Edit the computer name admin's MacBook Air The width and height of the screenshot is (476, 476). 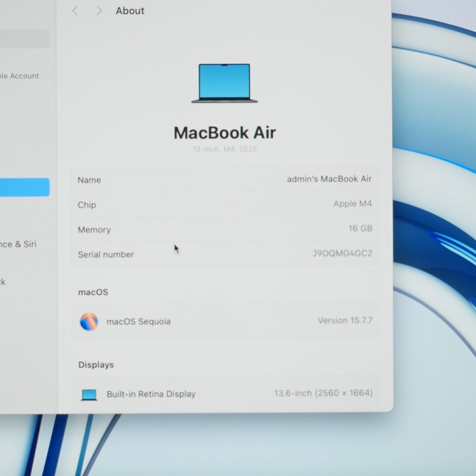pos(329,179)
